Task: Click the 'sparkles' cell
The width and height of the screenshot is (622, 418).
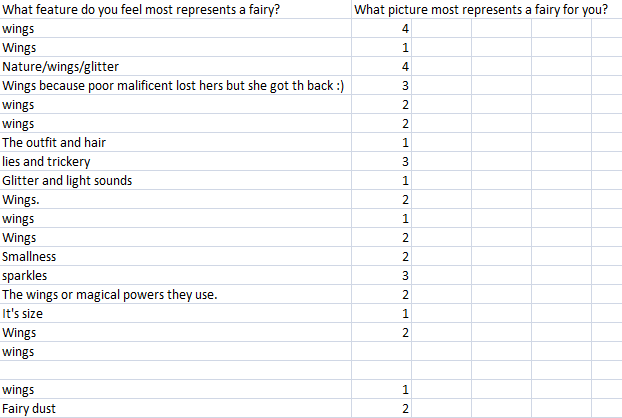Action: click(x=175, y=276)
